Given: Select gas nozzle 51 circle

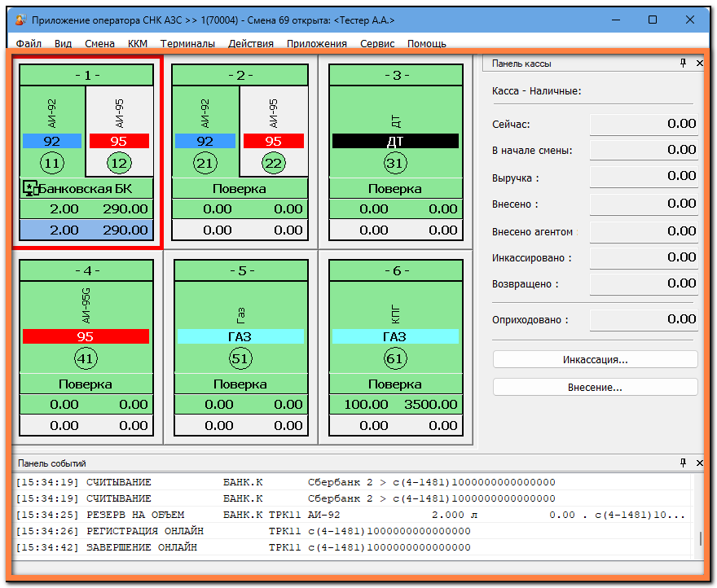Looking at the screenshot, I should coord(240,358).
